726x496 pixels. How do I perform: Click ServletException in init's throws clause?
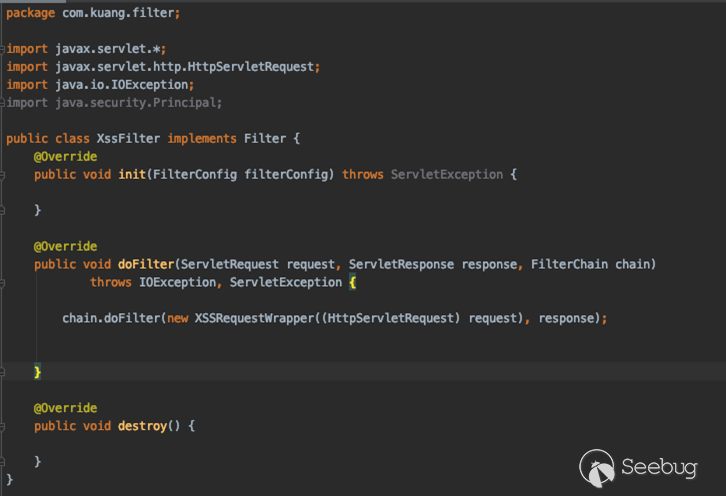[x=446, y=174]
